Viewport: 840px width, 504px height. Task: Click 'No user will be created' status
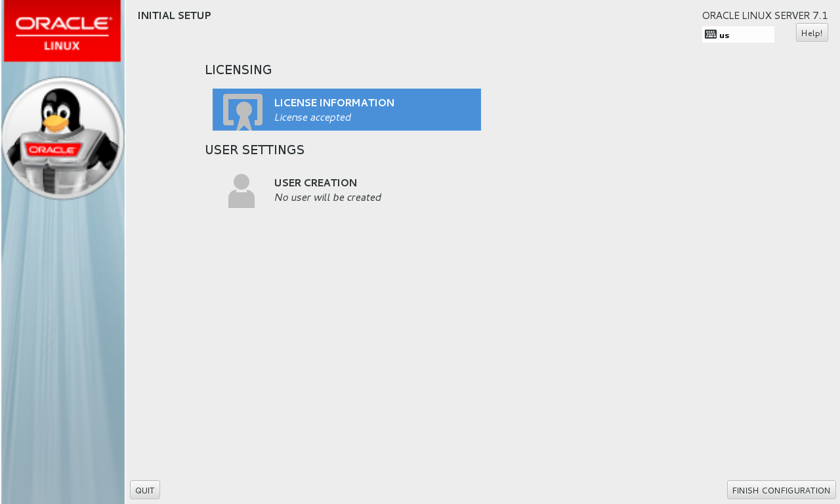click(x=327, y=198)
